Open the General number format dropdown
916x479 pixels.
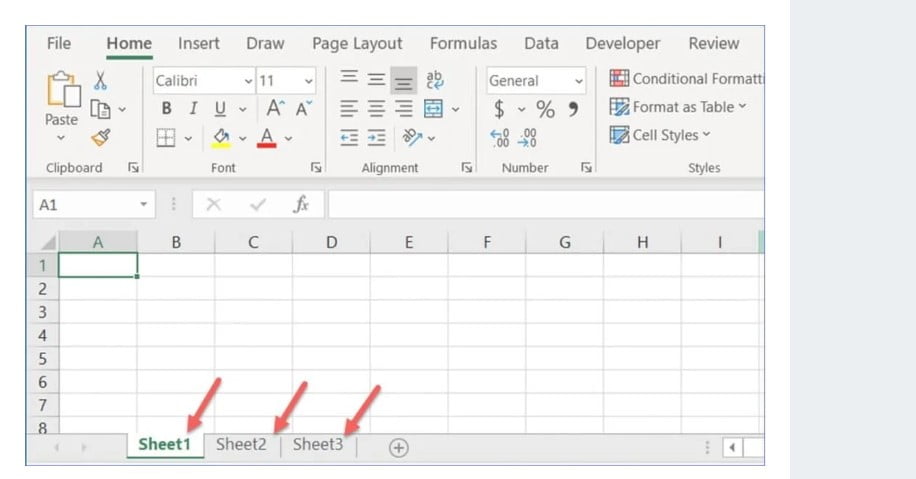click(x=578, y=81)
